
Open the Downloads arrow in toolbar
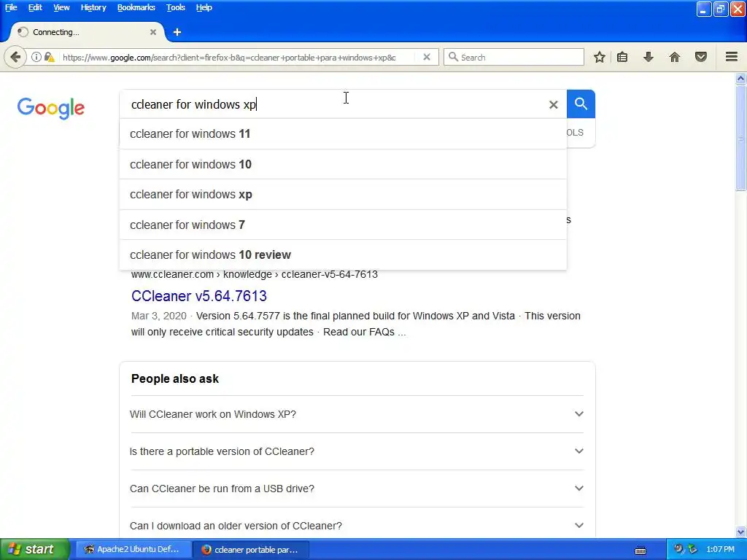point(649,57)
